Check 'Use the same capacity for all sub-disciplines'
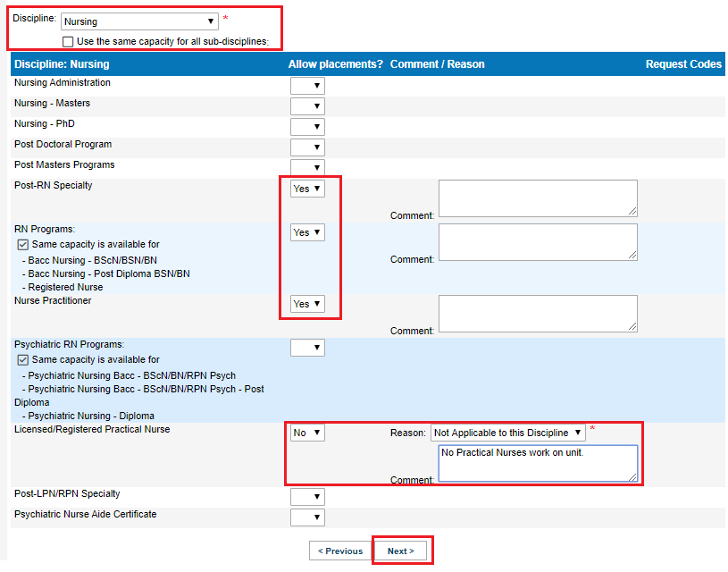 tap(68, 42)
